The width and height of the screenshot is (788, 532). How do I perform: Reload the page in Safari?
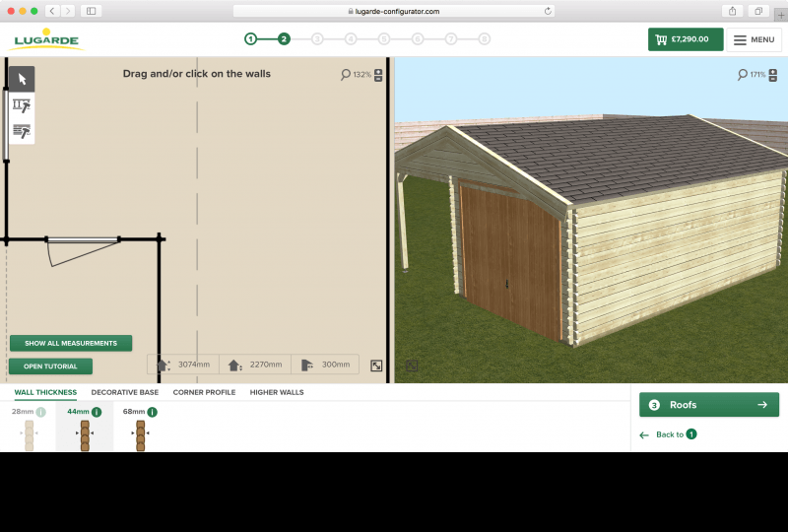tap(548, 11)
